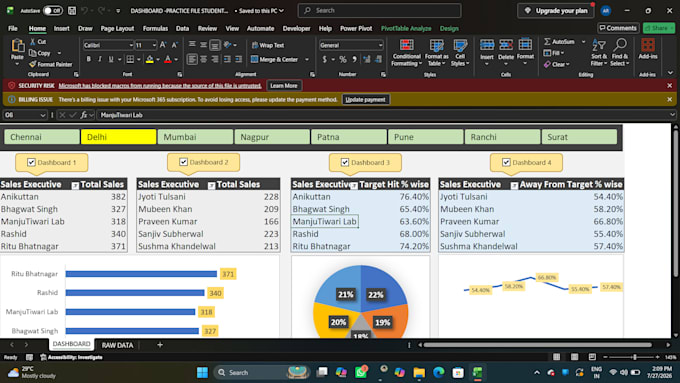The height and width of the screenshot is (383, 680).
Task: Click the Update payment button
Action: tap(365, 99)
